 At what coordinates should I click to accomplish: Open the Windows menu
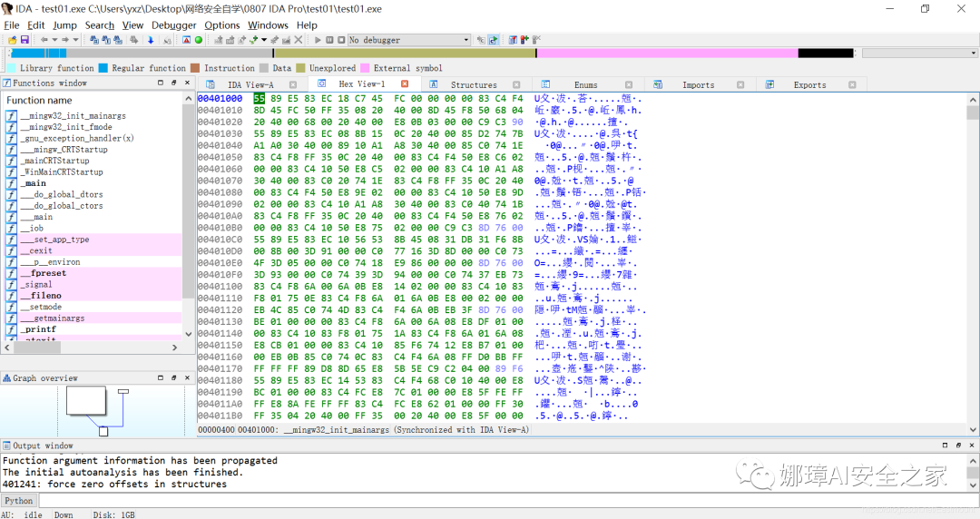pyautogui.click(x=268, y=25)
